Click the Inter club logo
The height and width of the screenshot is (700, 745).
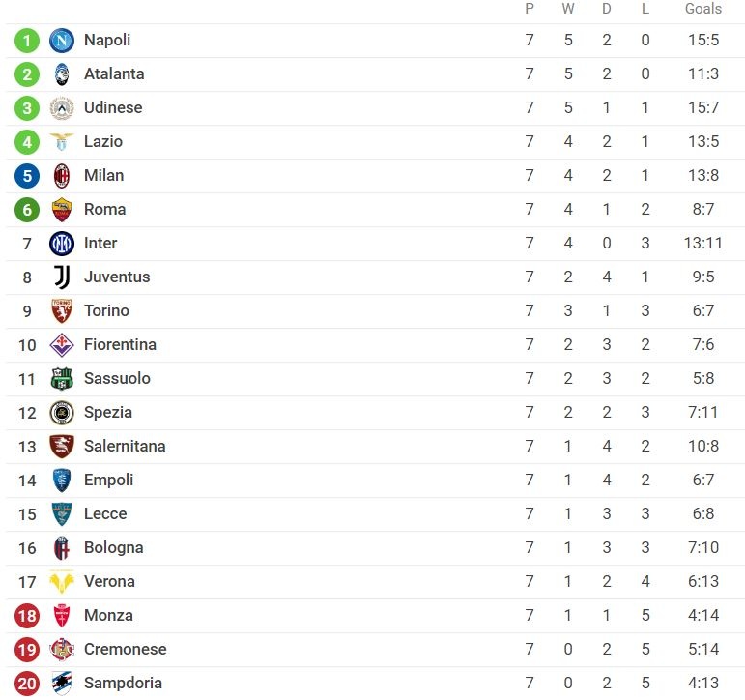62,244
